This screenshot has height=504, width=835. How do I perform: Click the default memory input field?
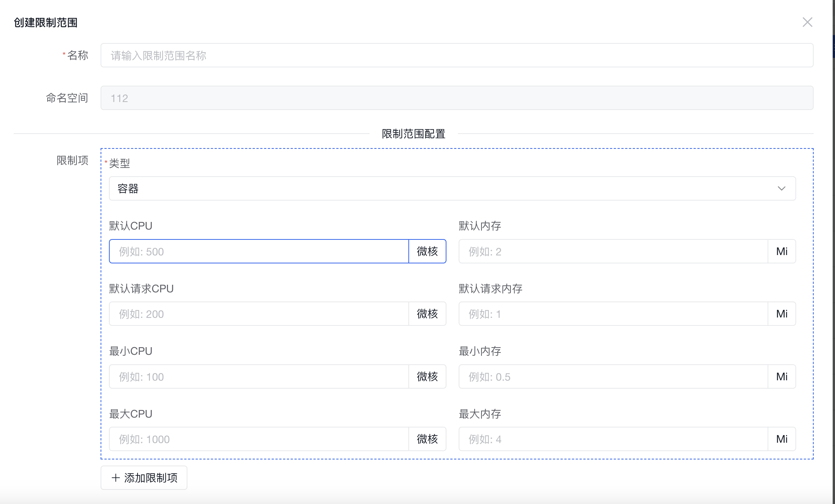[x=613, y=251]
